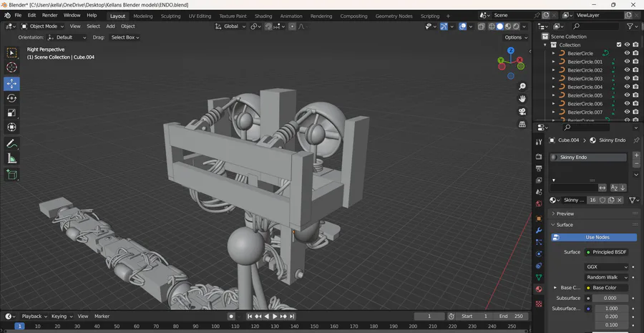Image resolution: width=644 pixels, height=333 pixels.
Task: Uncheck the Collection exclude checkbox
Action: (x=619, y=45)
